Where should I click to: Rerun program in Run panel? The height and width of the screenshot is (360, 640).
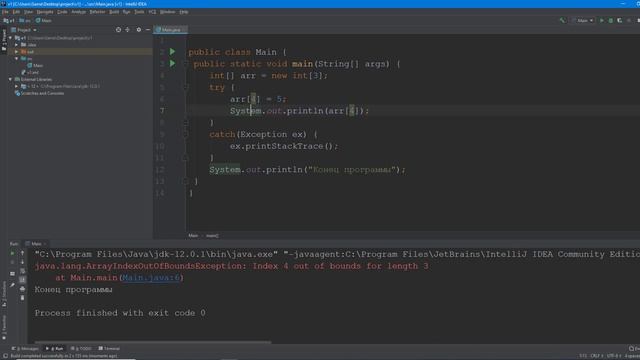coord(13,253)
